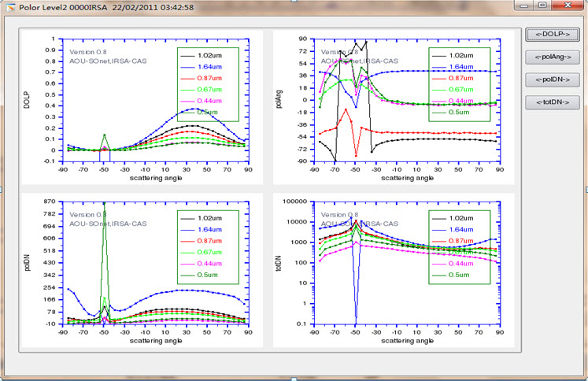Close the Polor Level2 window

(568, 6)
